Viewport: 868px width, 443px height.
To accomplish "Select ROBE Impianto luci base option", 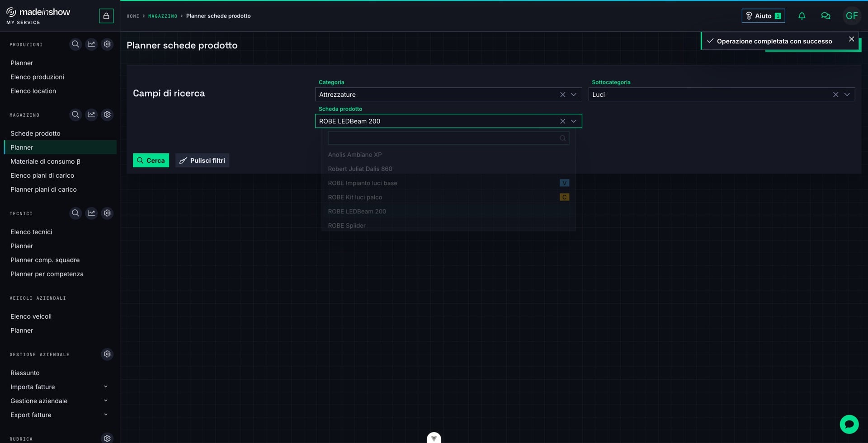I will pos(448,183).
